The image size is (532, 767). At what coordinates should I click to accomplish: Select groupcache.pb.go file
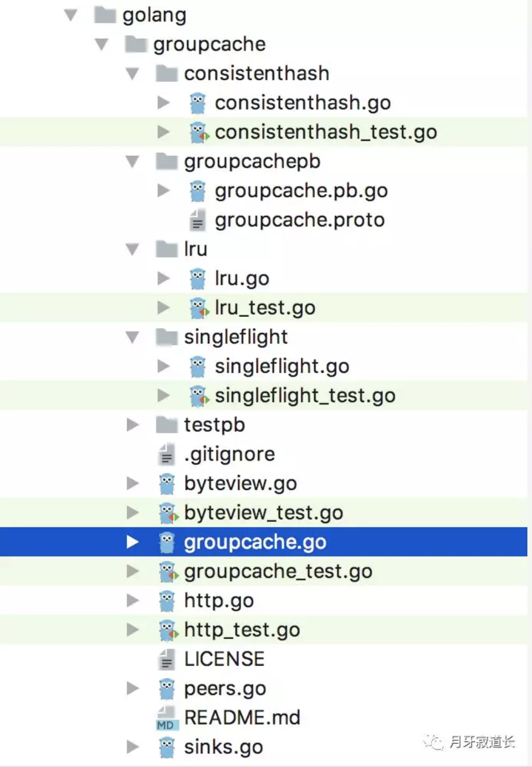pyautogui.click(x=301, y=191)
